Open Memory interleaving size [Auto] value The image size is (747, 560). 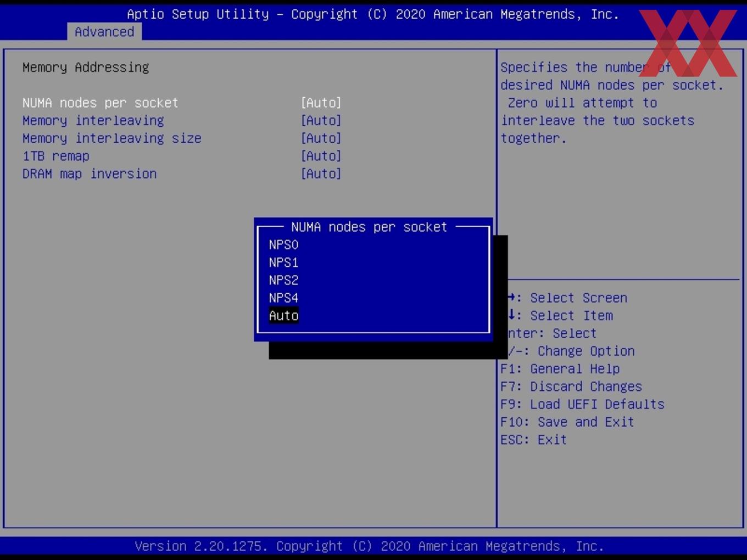point(321,138)
